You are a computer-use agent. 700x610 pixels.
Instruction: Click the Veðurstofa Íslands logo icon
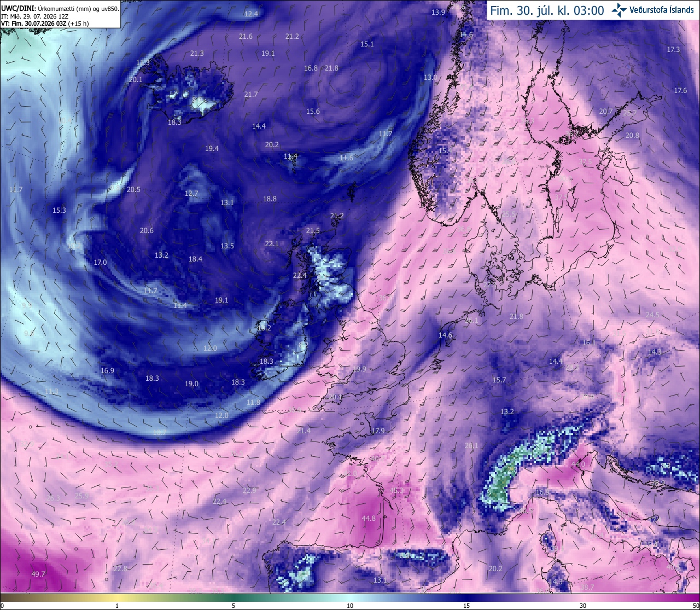pyautogui.click(x=619, y=10)
